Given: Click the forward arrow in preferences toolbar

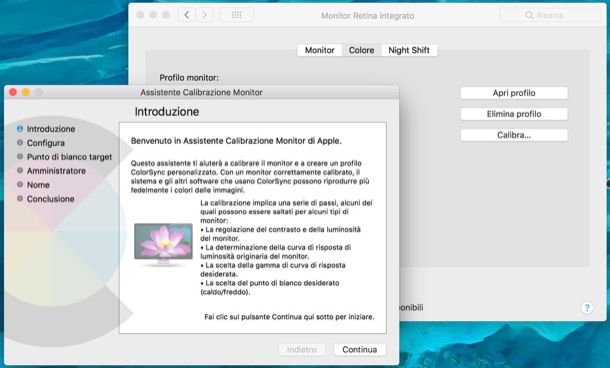Looking at the screenshot, I should pos(204,15).
